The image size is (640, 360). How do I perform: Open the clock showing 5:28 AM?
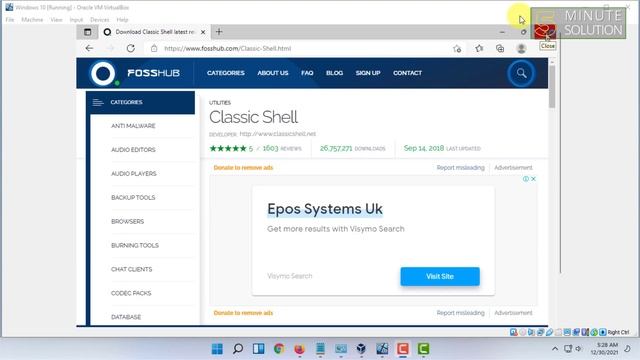click(x=604, y=349)
